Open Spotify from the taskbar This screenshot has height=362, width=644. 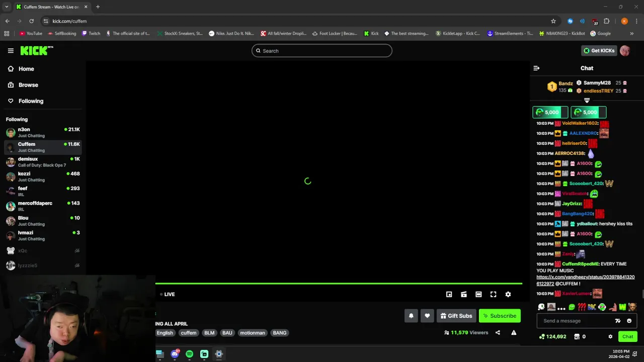pos(189,354)
